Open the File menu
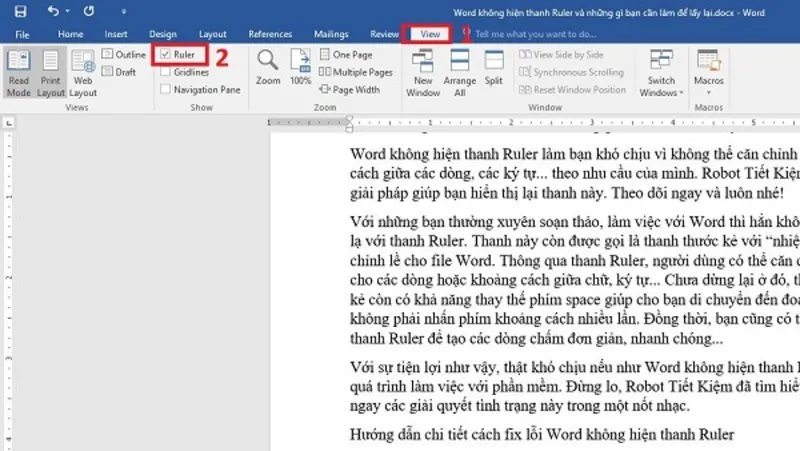 22,34
